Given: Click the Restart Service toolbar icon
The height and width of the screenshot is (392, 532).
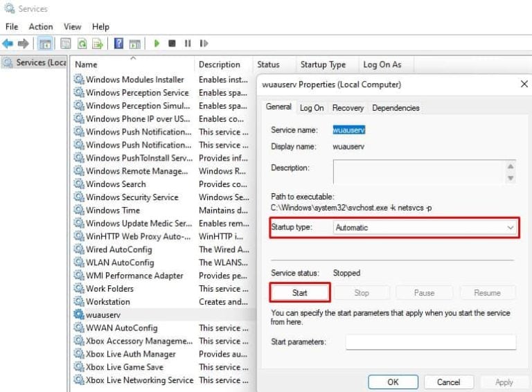Looking at the screenshot, I should point(204,43).
